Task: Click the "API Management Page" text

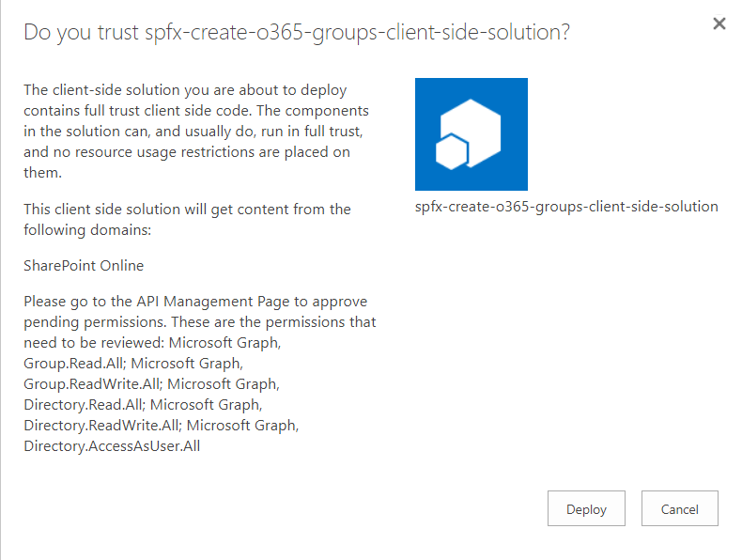Action: pos(206,302)
